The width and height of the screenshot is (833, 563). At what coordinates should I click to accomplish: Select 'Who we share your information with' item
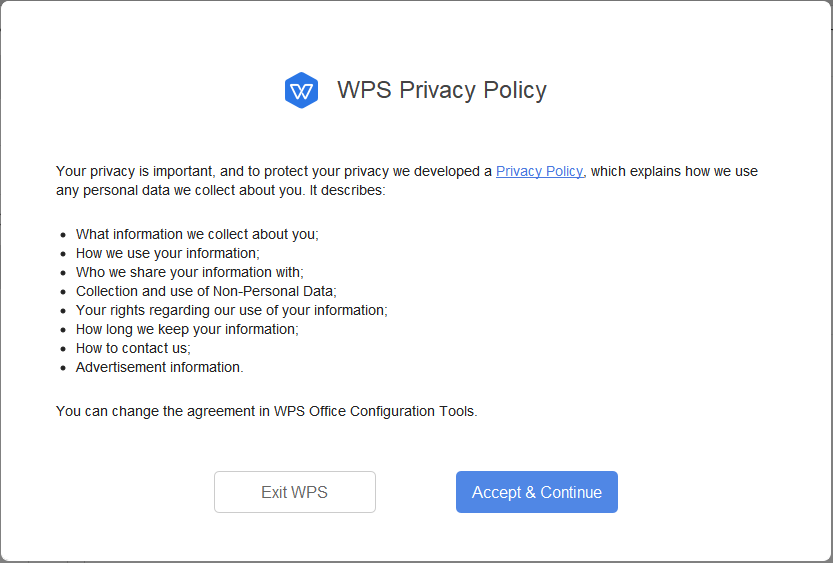pos(189,272)
